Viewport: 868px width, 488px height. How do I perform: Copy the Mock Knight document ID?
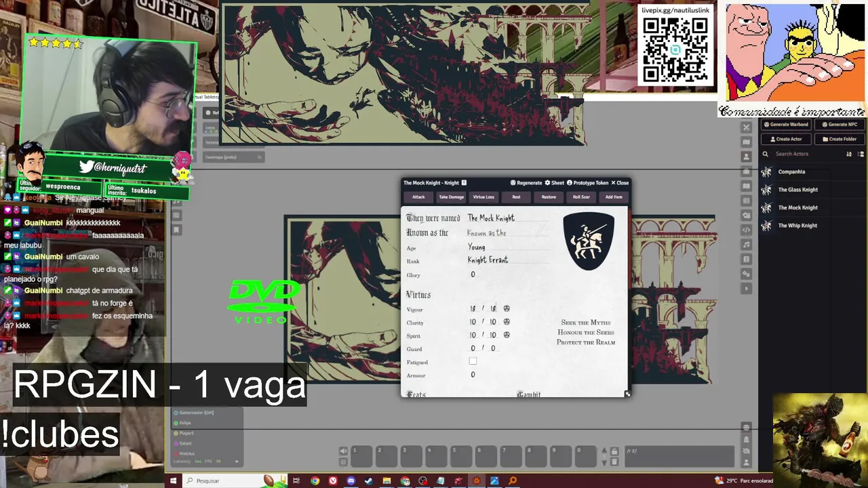[464, 182]
